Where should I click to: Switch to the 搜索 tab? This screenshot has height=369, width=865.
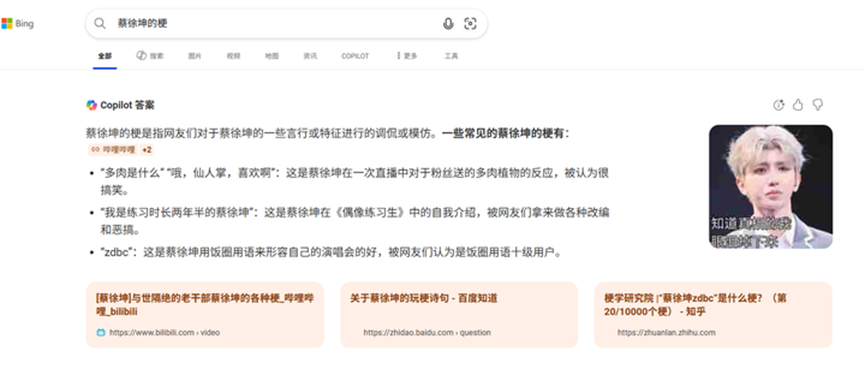tap(149, 56)
